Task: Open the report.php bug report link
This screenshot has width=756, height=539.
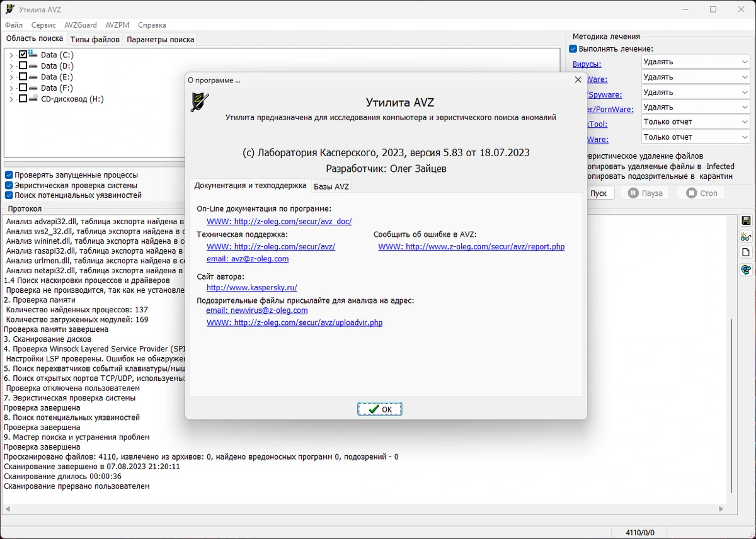Action: pos(471,246)
